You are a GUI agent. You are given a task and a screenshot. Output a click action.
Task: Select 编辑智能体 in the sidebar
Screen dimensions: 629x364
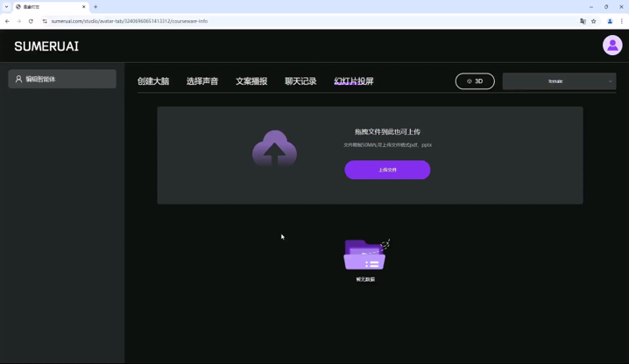click(62, 79)
